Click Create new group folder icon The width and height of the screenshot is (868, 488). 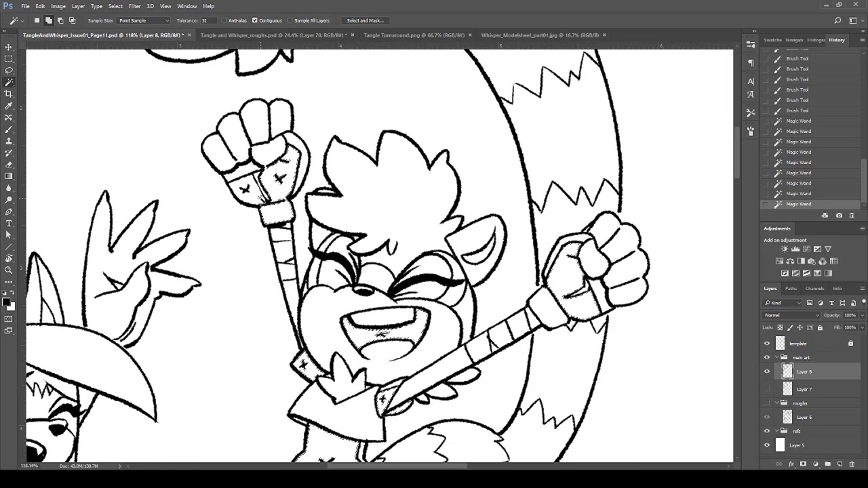[x=827, y=464]
